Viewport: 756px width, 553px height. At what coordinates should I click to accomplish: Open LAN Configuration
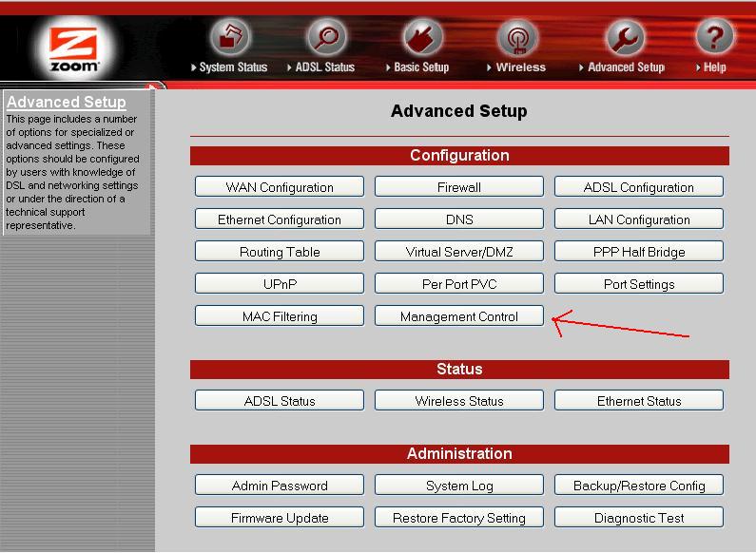tap(639, 219)
